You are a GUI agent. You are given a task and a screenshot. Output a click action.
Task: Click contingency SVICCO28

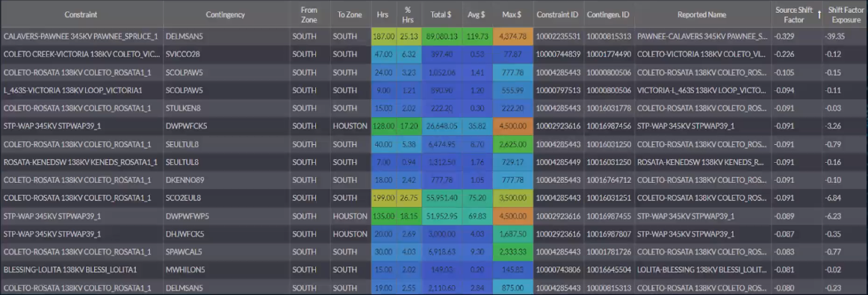[183, 55]
